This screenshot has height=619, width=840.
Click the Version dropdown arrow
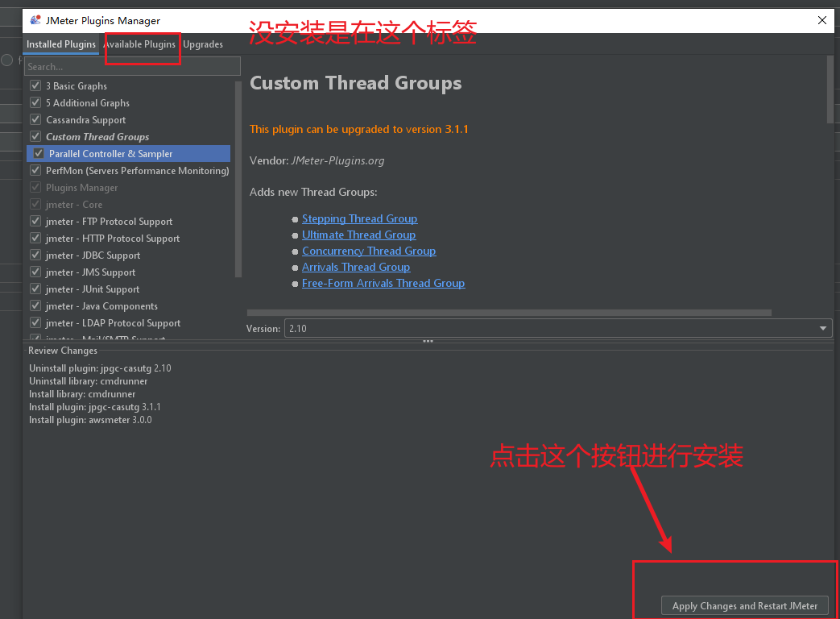823,328
